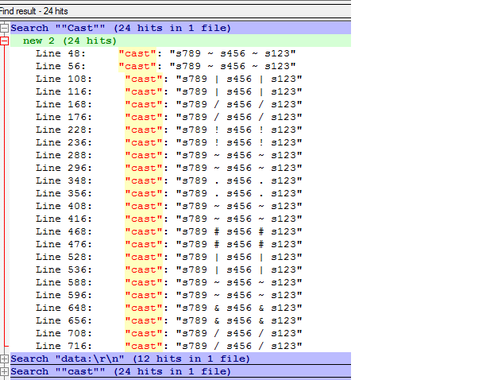Click the Line 108 search hit
Screen dimensions: 490x380
coord(169,79)
